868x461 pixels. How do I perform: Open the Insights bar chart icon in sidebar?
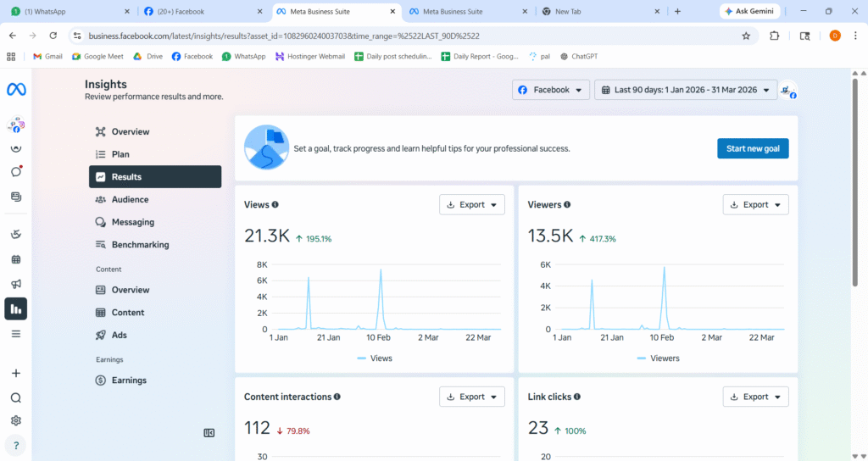click(x=15, y=308)
